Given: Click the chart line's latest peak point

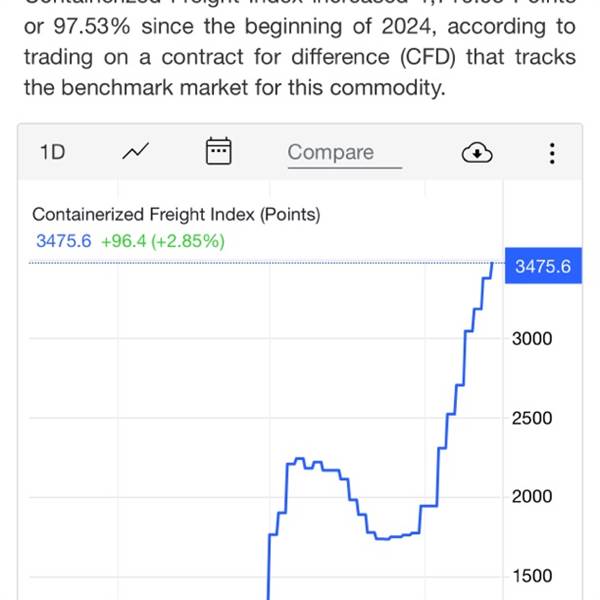Looking at the screenshot, I should (x=492, y=264).
